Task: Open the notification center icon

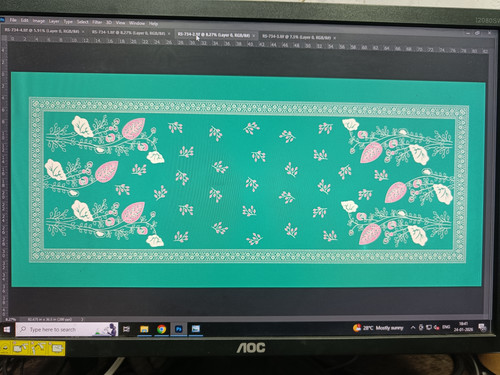Action: point(482,327)
